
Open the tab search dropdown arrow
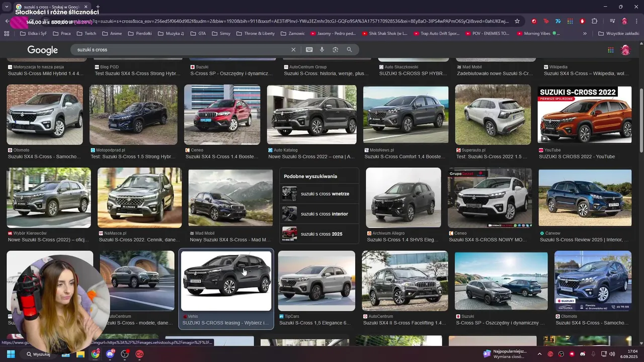click(7, 7)
